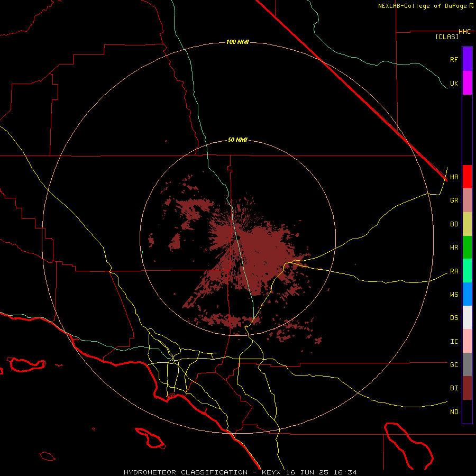This screenshot has width=476, height=476.
Task: Click the BD legend label
Action: pos(454,224)
